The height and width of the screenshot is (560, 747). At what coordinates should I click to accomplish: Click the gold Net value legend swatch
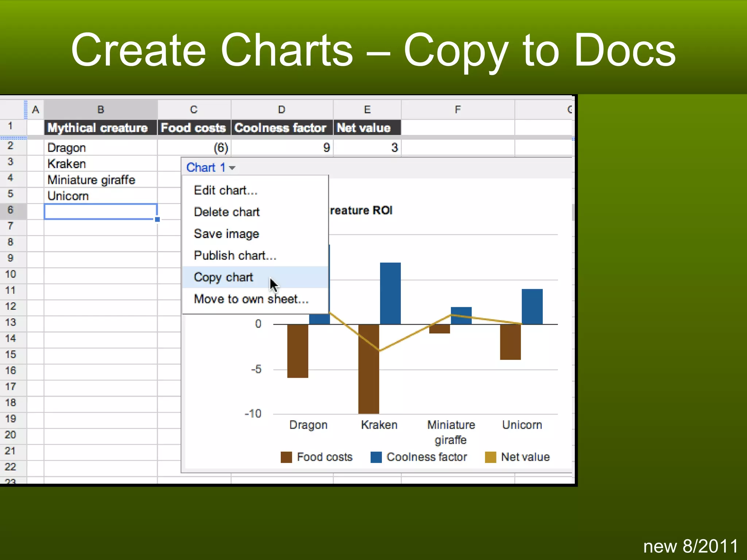click(x=491, y=457)
